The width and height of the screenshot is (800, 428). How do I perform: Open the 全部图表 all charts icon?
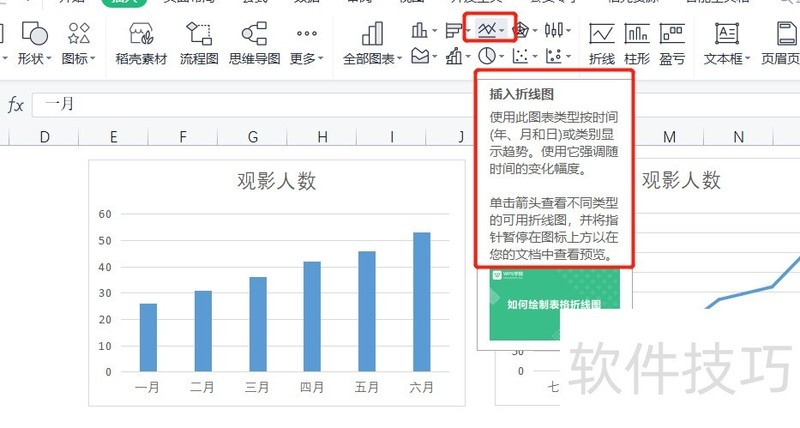[372, 34]
